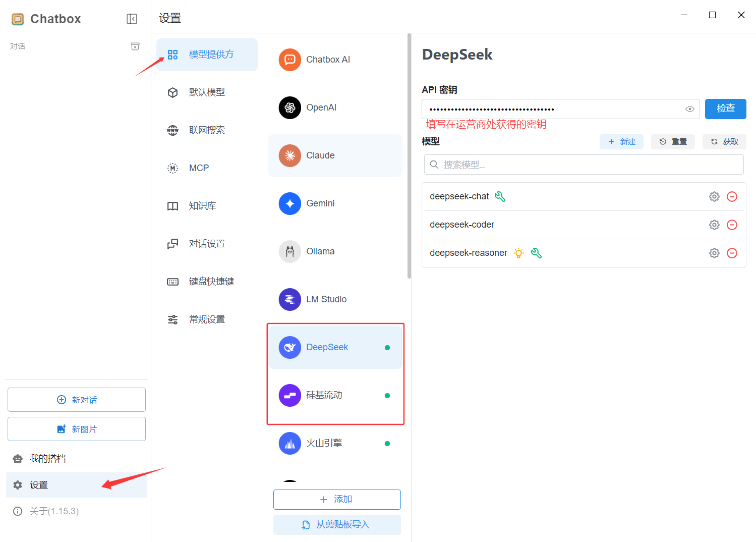Focus the 搜索模型 search field
The image size is (756, 542).
585,165
